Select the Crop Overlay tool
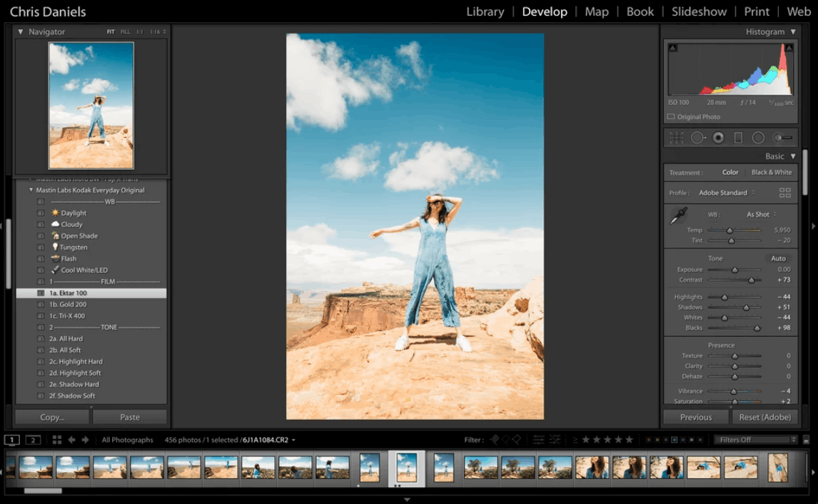This screenshot has width=818, height=504. tap(677, 138)
